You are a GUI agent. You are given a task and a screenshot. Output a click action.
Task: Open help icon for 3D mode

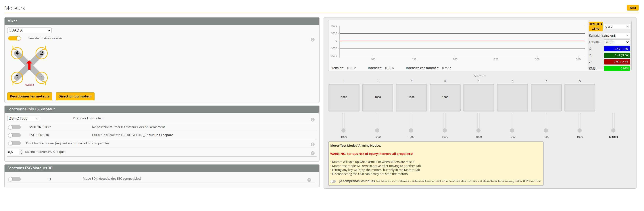pyautogui.click(x=309, y=180)
